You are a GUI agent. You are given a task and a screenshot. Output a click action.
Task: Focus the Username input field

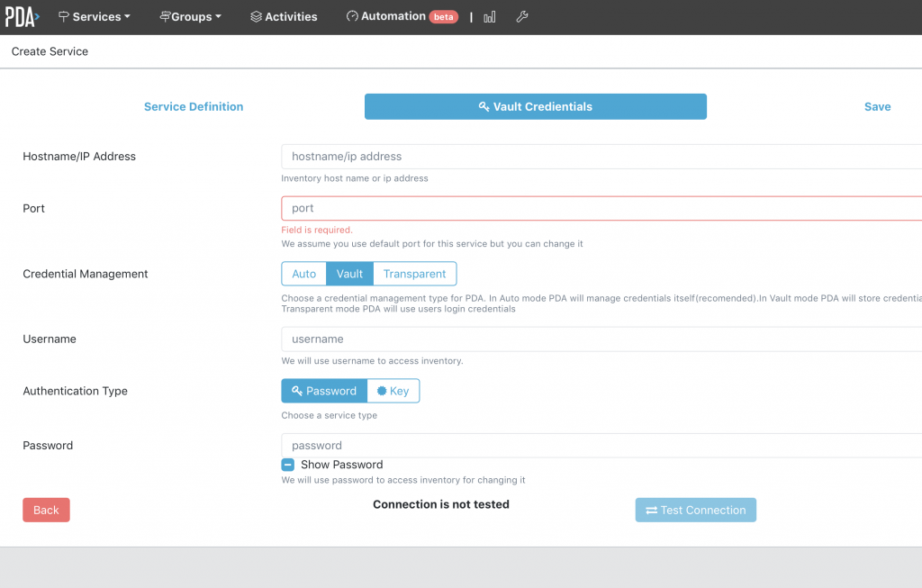click(601, 339)
